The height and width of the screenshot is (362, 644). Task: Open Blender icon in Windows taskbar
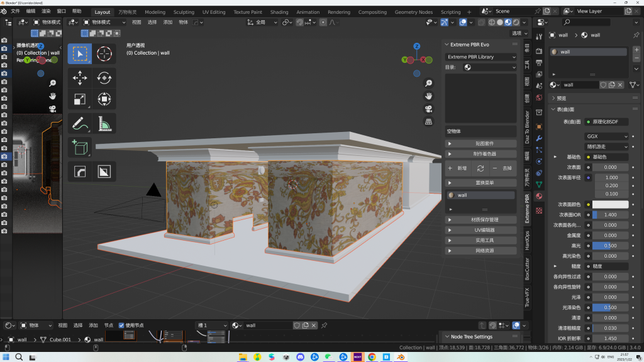(x=401, y=357)
